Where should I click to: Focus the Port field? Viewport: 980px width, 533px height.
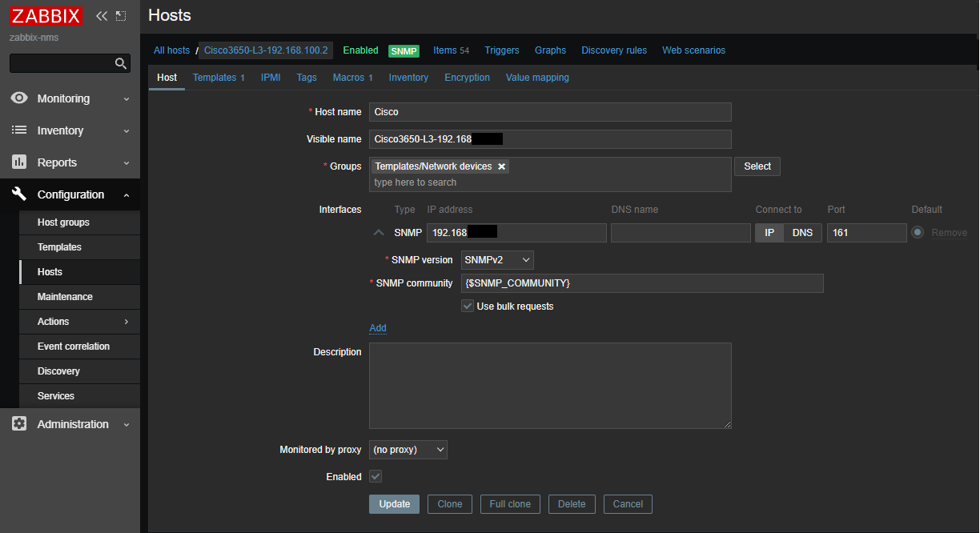pyautogui.click(x=867, y=233)
